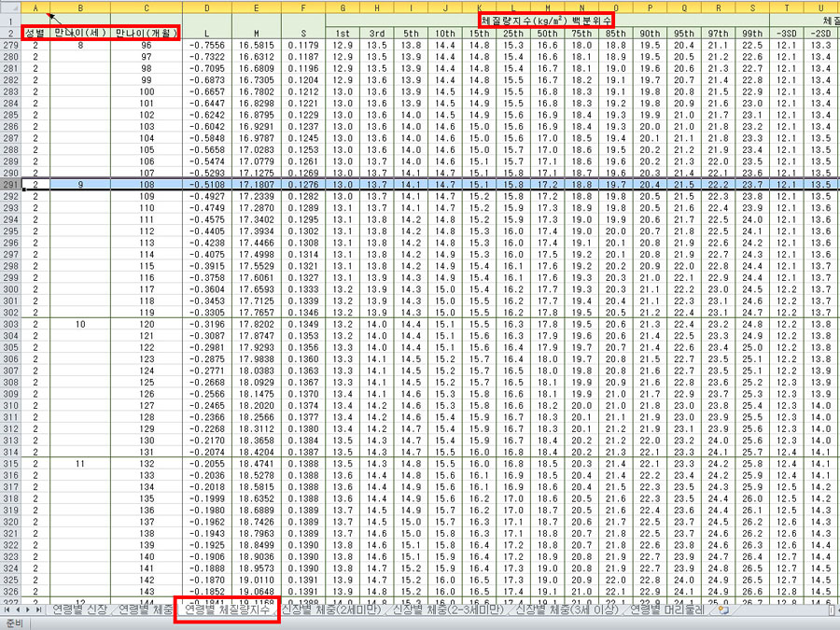
Task: Select column B header
Action: point(80,7)
